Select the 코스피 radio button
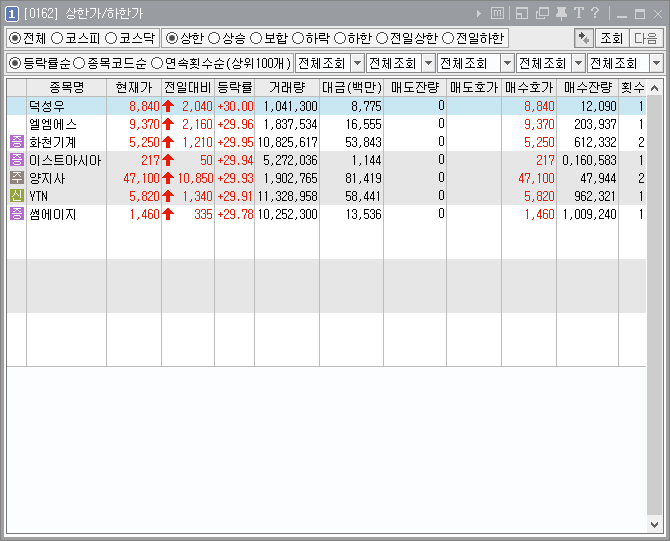Viewport: 670px width, 541px height. tap(57, 38)
